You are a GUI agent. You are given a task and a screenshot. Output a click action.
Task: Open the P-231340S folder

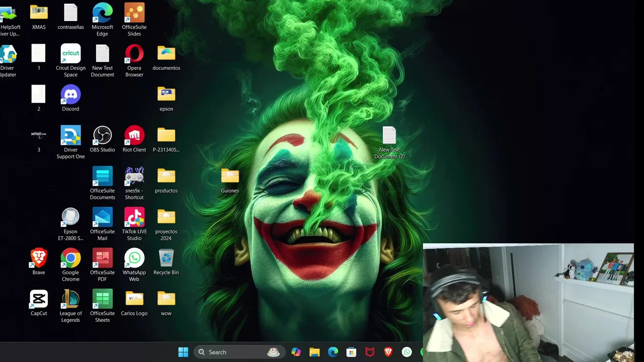coord(166,139)
